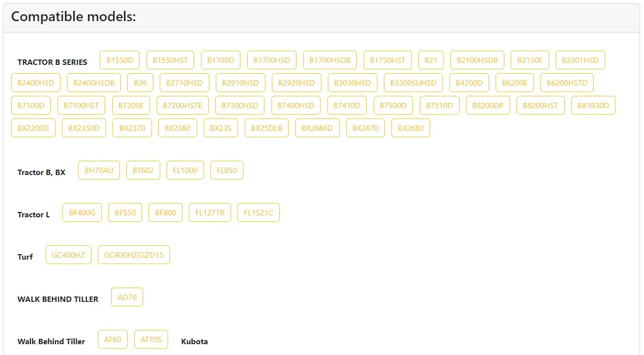644x355 pixels.
Task: Click the B7400HSD model tag
Action: point(296,105)
